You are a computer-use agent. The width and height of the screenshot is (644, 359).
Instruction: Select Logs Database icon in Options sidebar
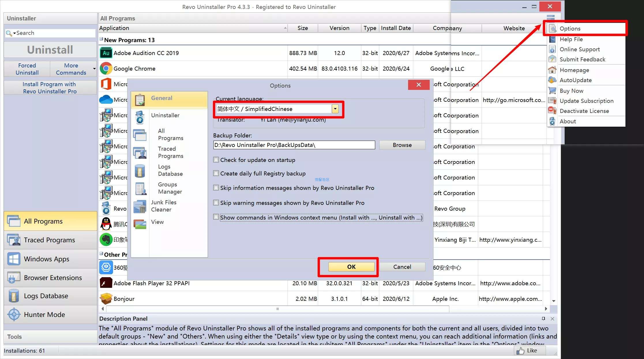(140, 171)
